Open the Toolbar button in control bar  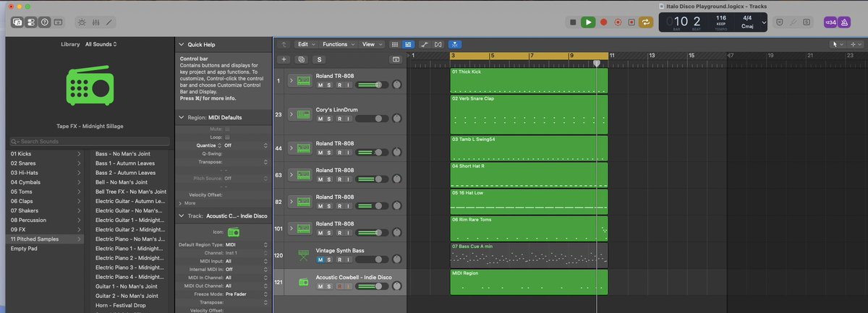[59, 22]
